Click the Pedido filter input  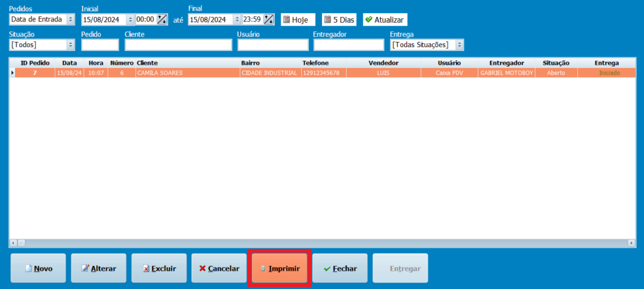click(100, 45)
